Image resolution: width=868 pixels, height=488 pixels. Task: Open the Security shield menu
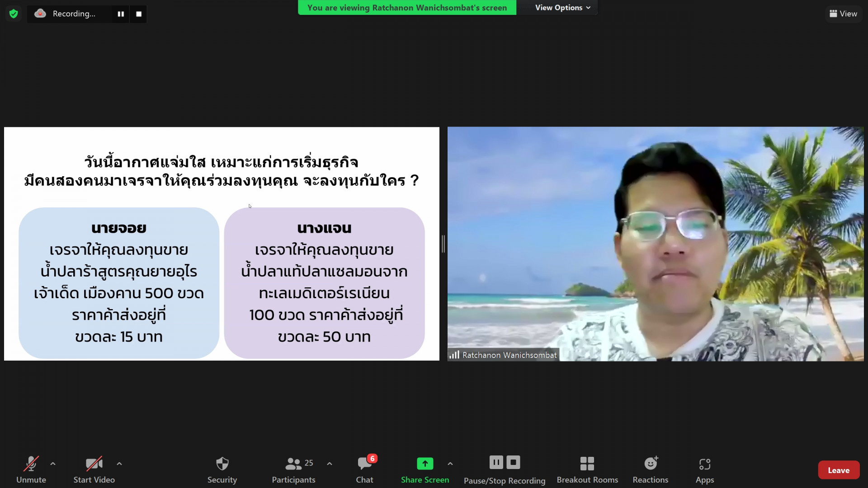point(222,469)
